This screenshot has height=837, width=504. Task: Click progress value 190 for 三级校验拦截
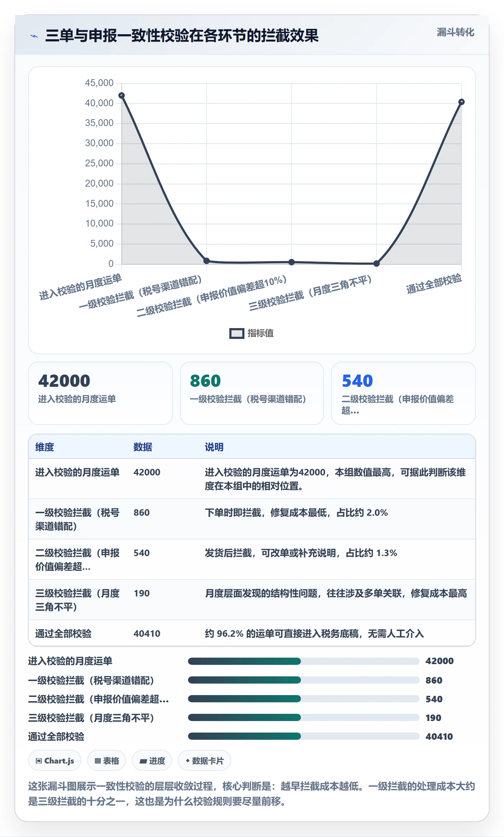coord(433,718)
